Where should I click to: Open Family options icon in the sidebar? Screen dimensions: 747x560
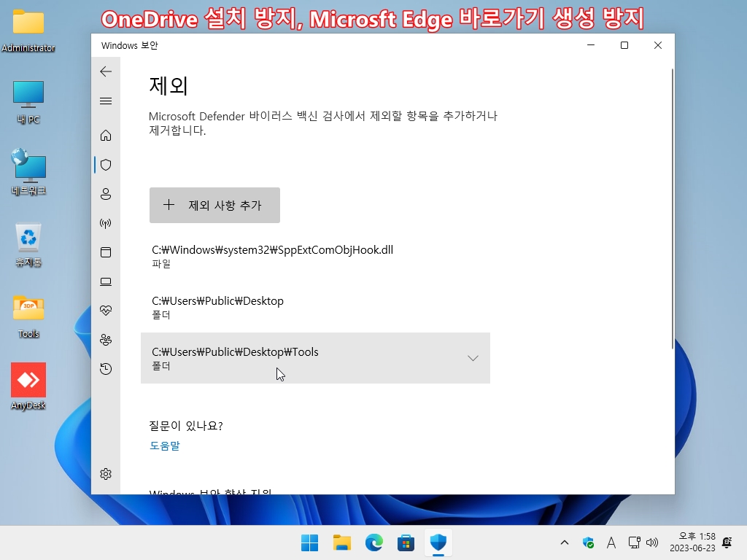click(x=106, y=340)
